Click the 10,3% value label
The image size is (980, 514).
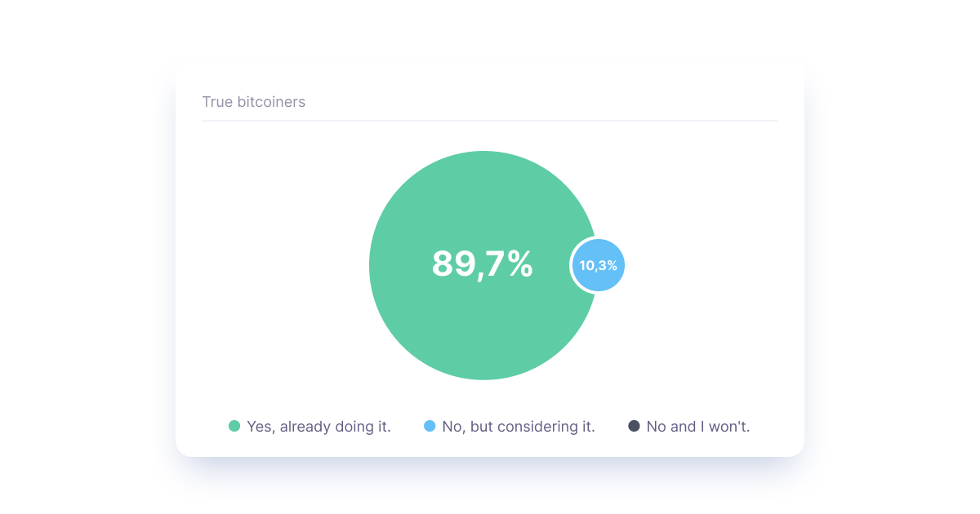click(x=598, y=266)
